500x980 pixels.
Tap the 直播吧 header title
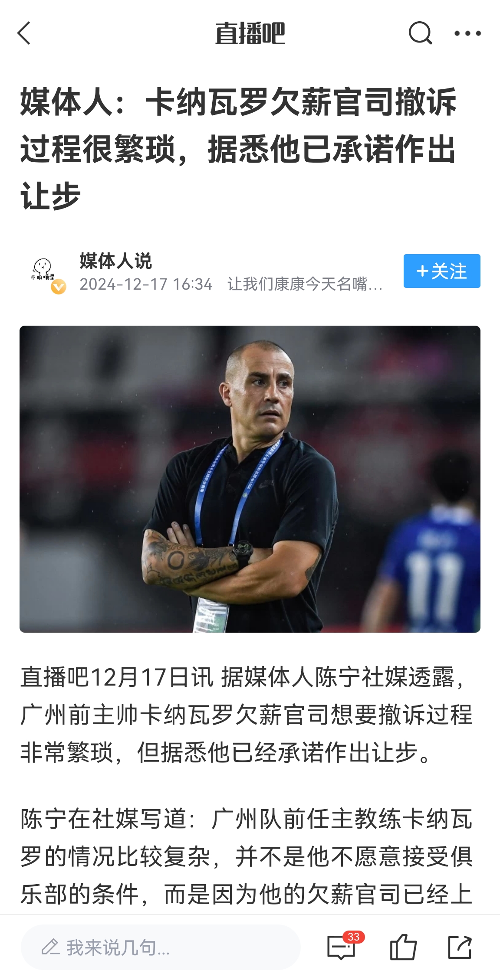pos(250,33)
